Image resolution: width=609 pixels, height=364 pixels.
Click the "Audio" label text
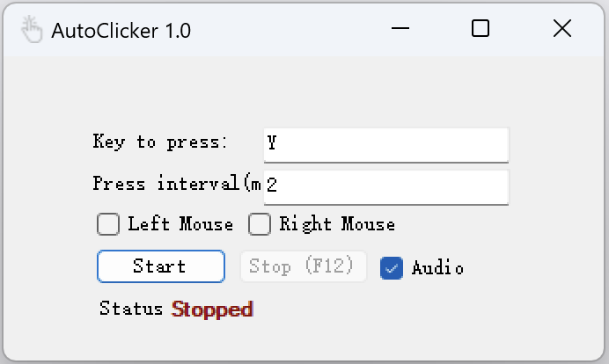click(437, 268)
